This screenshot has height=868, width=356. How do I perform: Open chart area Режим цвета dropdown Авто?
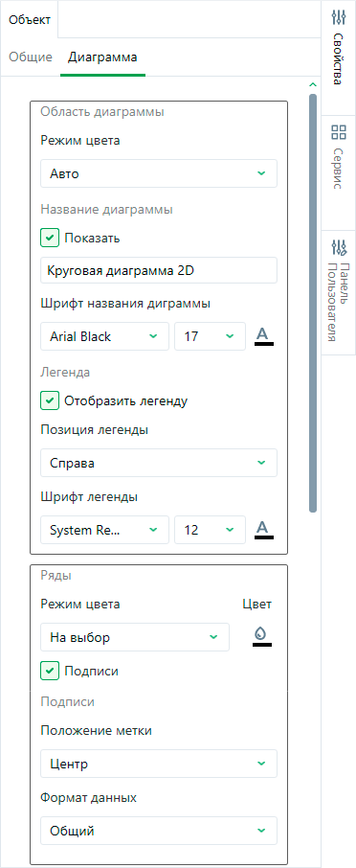pos(159,173)
